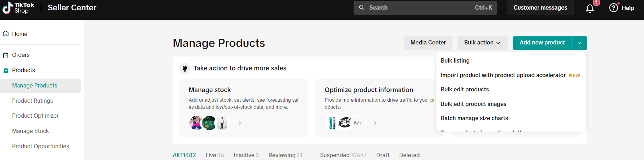Click the Media Center button

click(428, 43)
